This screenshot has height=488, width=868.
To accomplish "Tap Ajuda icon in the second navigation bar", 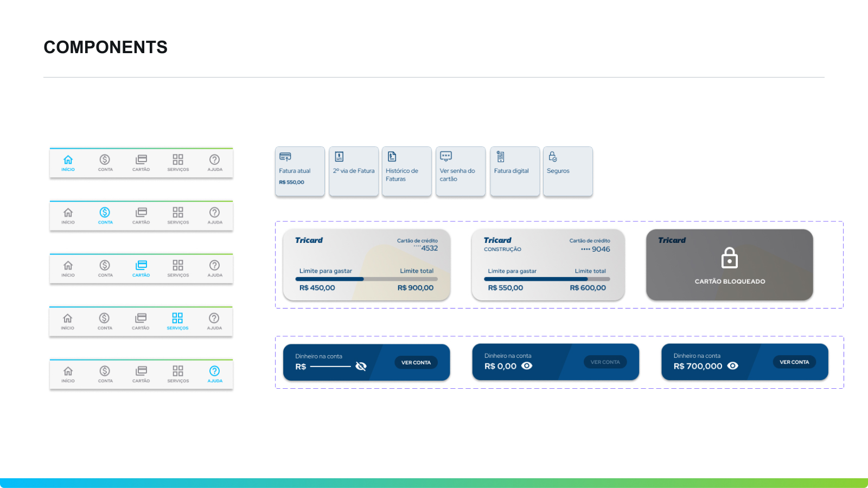I will pyautogui.click(x=215, y=212).
